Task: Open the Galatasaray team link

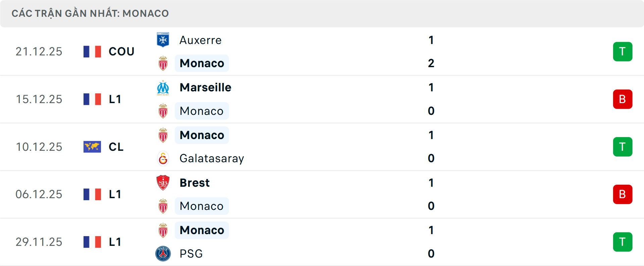Action: pos(212,159)
